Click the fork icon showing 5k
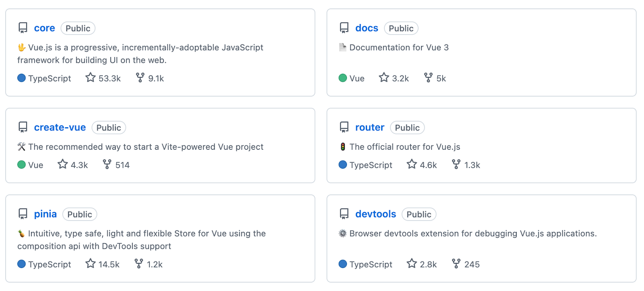The width and height of the screenshot is (644, 291). [428, 77]
